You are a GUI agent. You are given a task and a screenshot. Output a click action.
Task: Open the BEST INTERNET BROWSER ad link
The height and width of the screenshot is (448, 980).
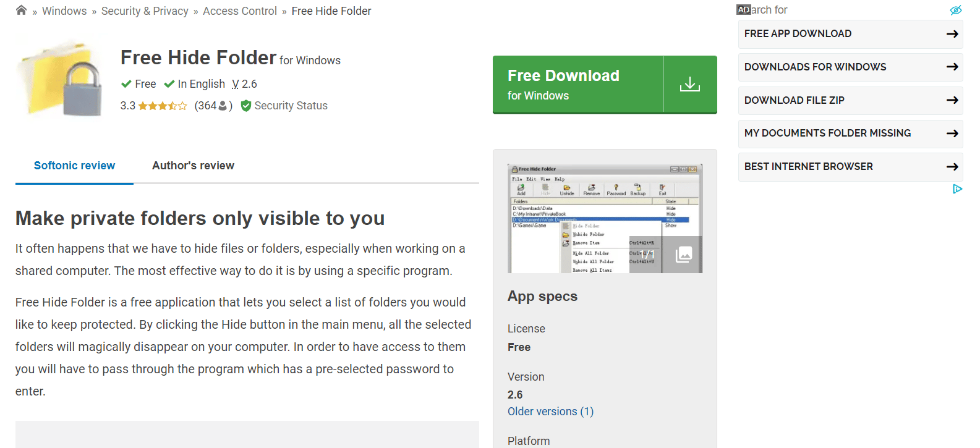[x=850, y=167]
